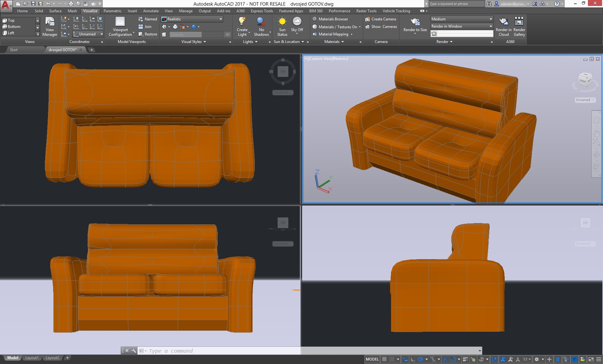The width and height of the screenshot is (603, 364).
Task: Open the Materials Browser
Action: 333,19
